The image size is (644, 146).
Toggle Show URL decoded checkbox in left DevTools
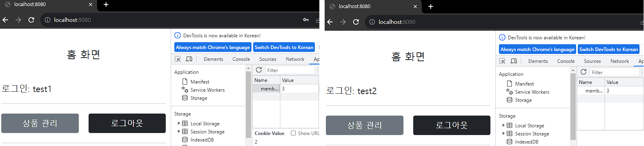293,133
